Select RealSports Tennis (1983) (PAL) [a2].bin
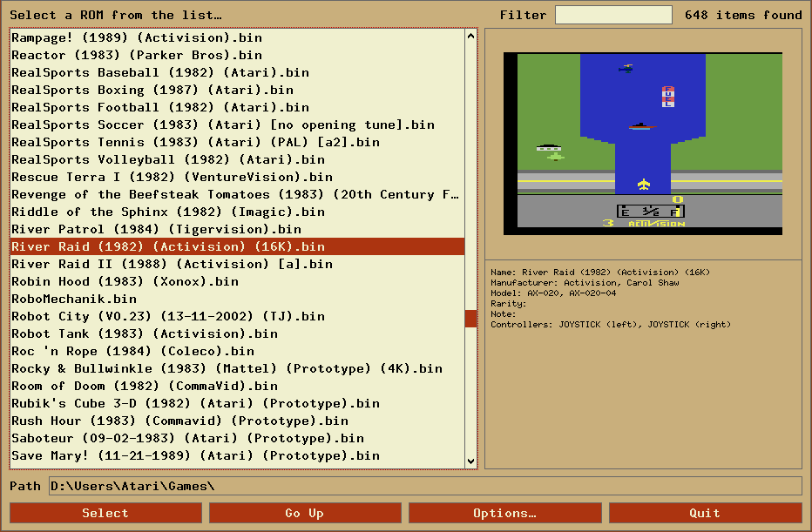The width and height of the screenshot is (812, 532). 237,142
